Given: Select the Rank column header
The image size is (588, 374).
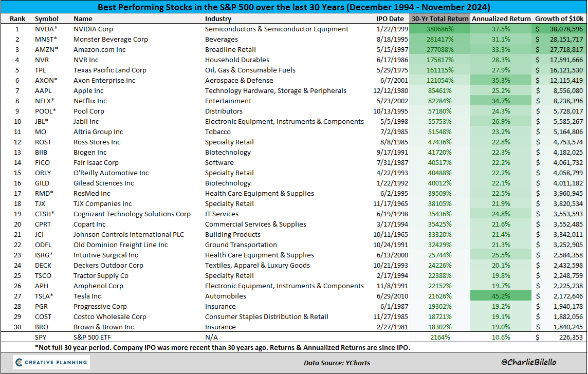Looking at the screenshot, I should (x=17, y=18).
